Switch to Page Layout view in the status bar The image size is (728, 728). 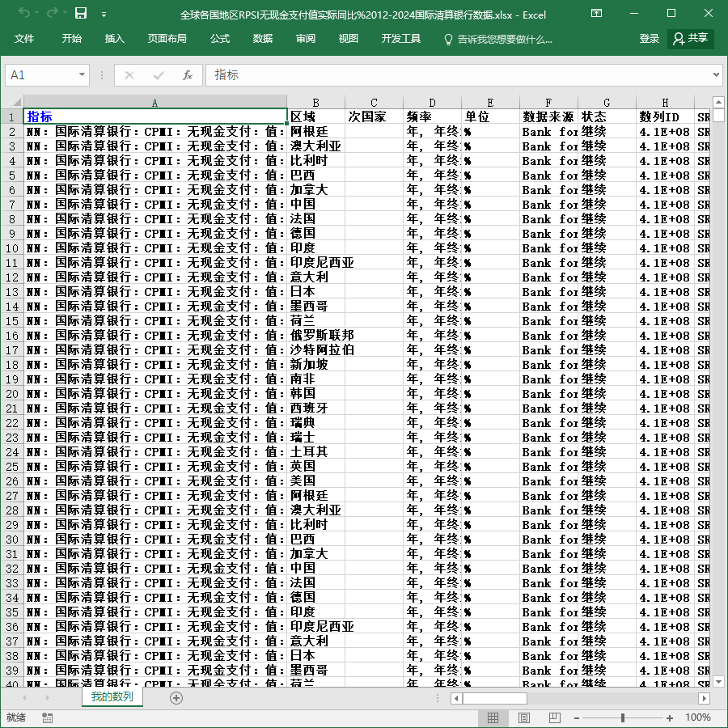coord(523,717)
